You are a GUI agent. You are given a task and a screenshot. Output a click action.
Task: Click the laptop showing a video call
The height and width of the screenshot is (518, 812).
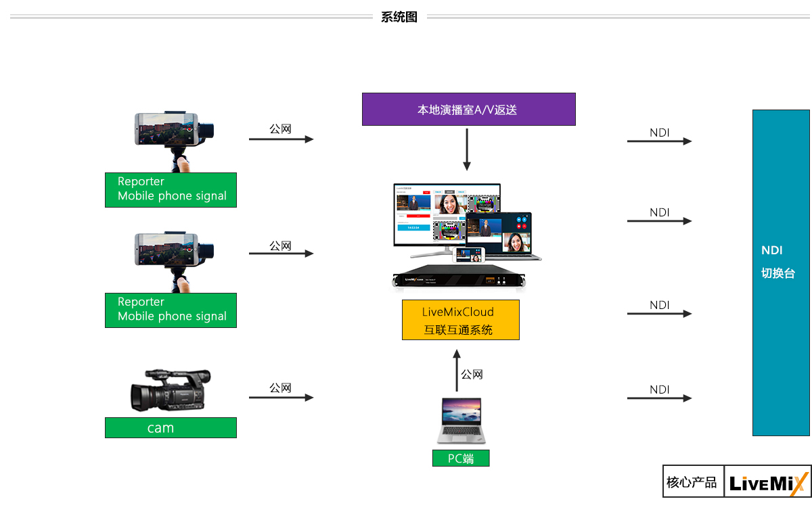click(x=503, y=236)
